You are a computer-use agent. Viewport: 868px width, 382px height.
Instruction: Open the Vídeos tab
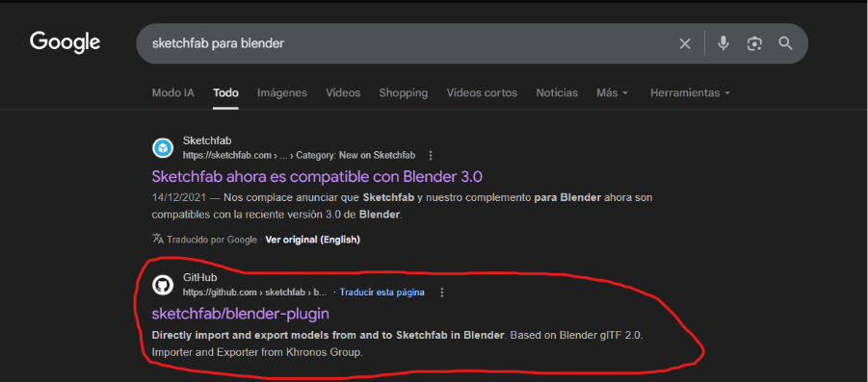[x=343, y=93]
